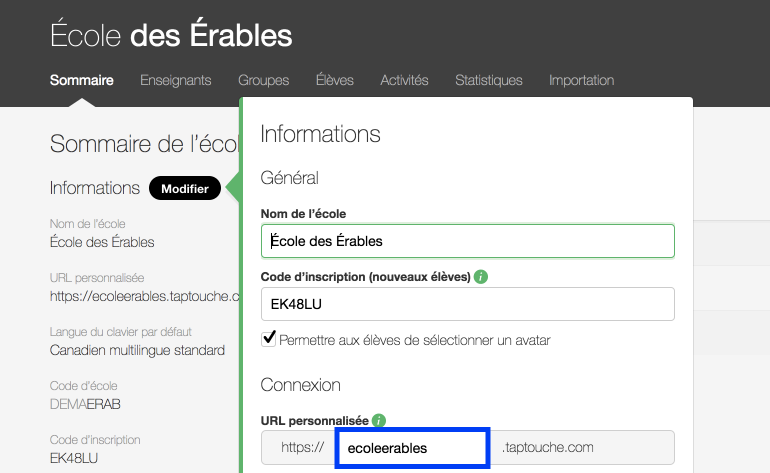Open the Élèves tab
The height and width of the screenshot is (473, 770).
tap(335, 80)
